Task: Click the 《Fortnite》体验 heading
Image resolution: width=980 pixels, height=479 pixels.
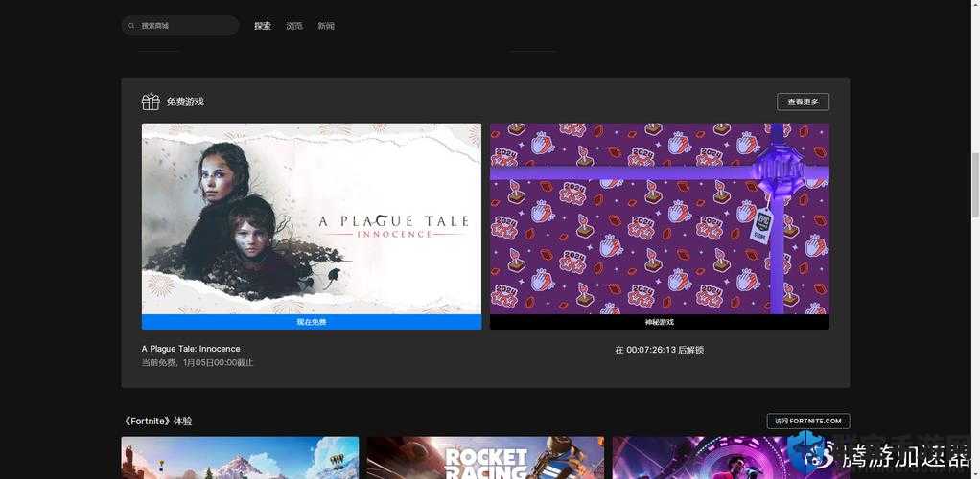Action: (157, 422)
